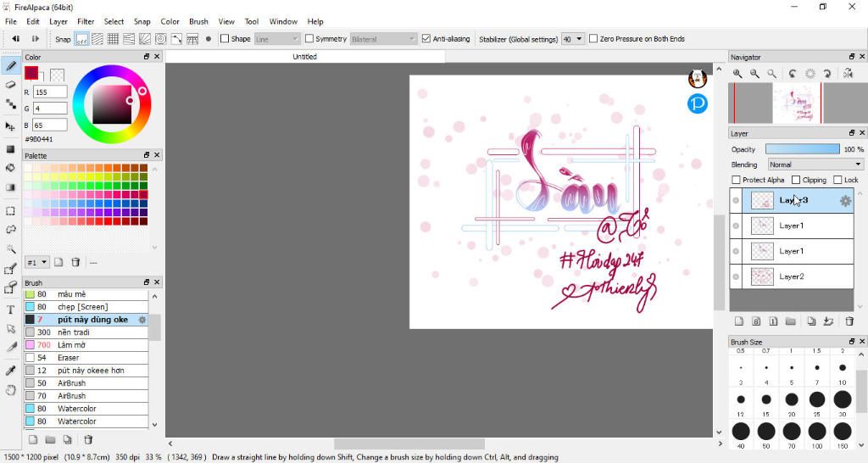
Task: Select the Eraser brush preset 54
Action: pos(86,358)
